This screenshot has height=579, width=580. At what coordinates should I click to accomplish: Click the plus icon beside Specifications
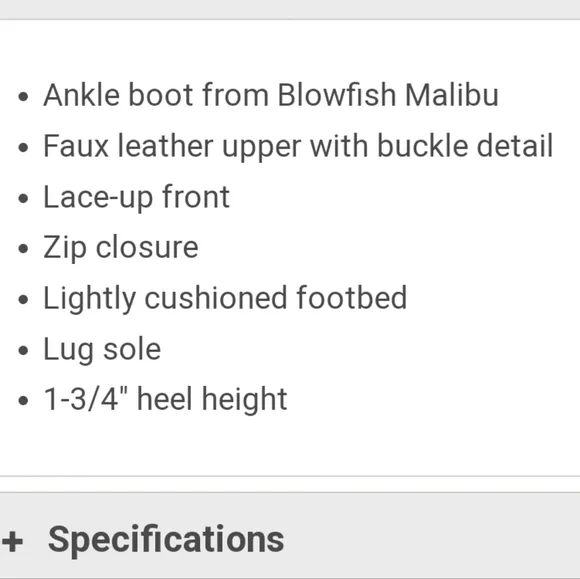point(13,541)
